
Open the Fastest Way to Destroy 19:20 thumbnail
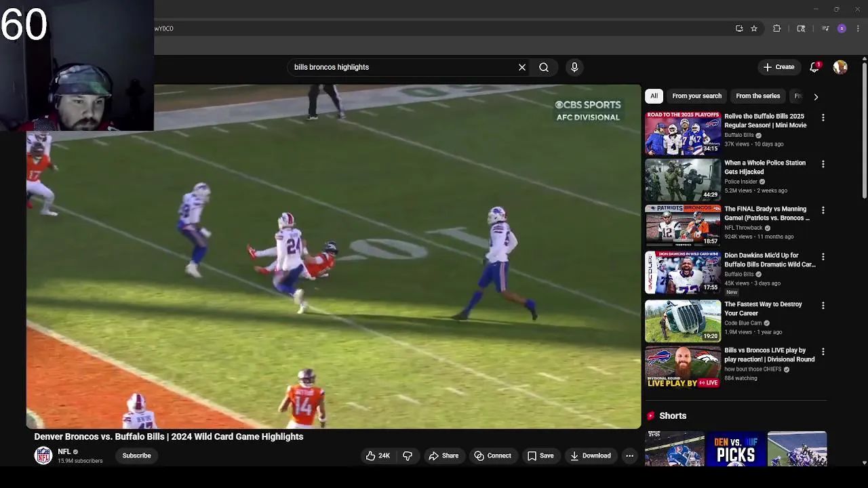tap(682, 321)
